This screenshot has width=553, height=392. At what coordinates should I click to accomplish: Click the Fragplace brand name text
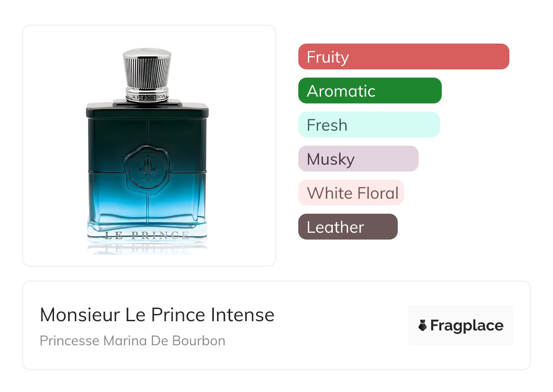coord(467,326)
